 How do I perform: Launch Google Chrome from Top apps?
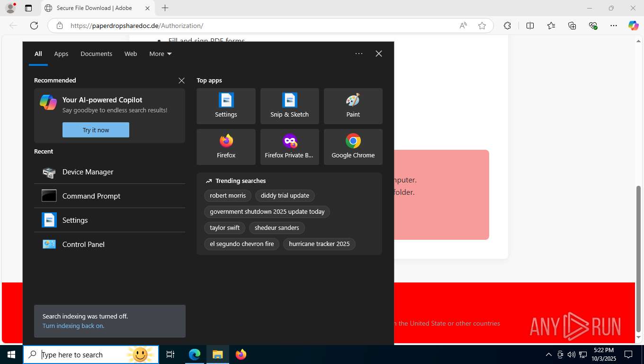pos(353,147)
